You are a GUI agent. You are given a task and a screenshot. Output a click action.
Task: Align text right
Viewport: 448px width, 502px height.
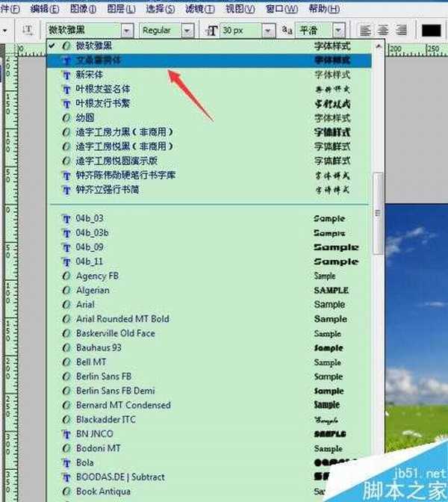(x=401, y=31)
